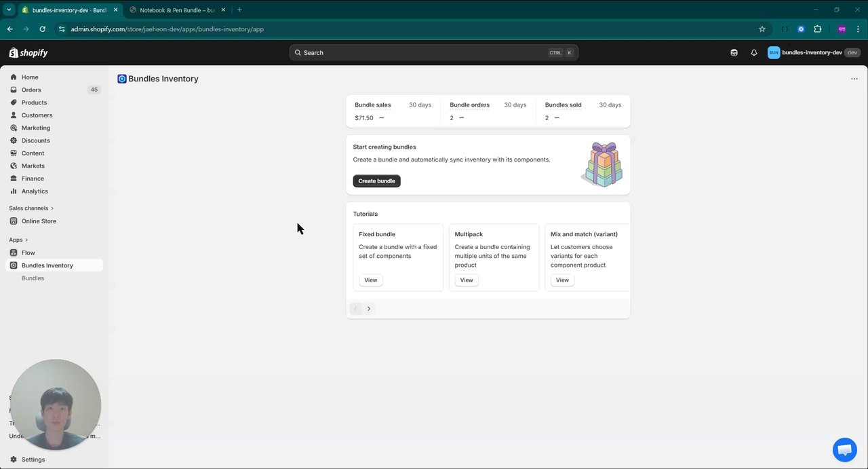
Task: Open the notifications bell
Action: pos(753,53)
